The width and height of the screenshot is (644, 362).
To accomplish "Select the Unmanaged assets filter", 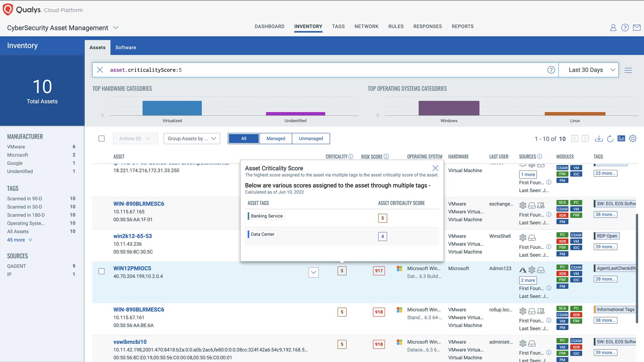I will point(311,138).
